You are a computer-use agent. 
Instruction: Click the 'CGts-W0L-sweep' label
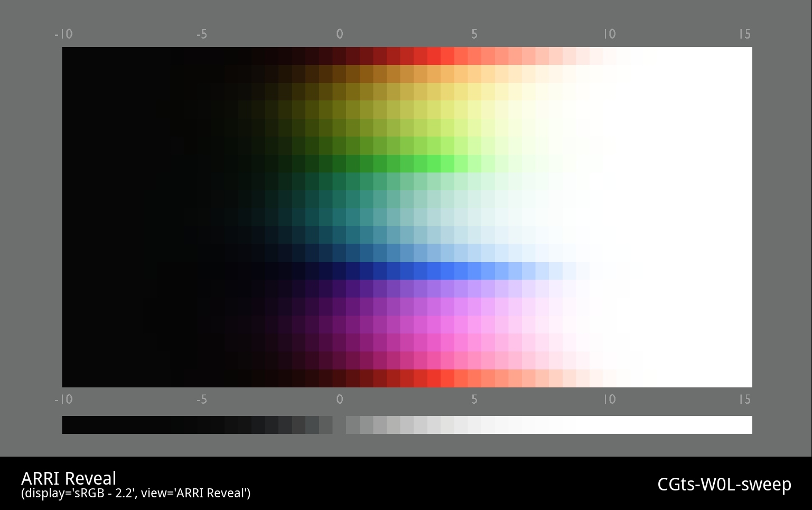[x=724, y=484]
